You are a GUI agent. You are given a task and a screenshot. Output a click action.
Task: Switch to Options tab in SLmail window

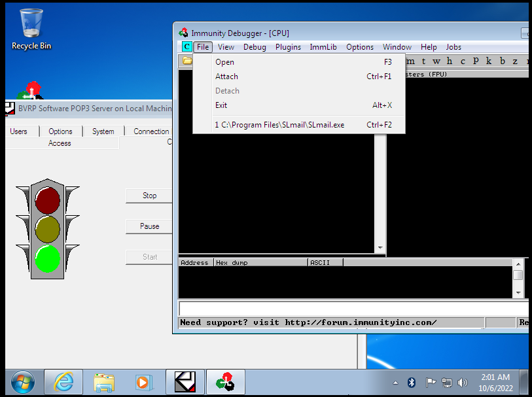(x=60, y=131)
